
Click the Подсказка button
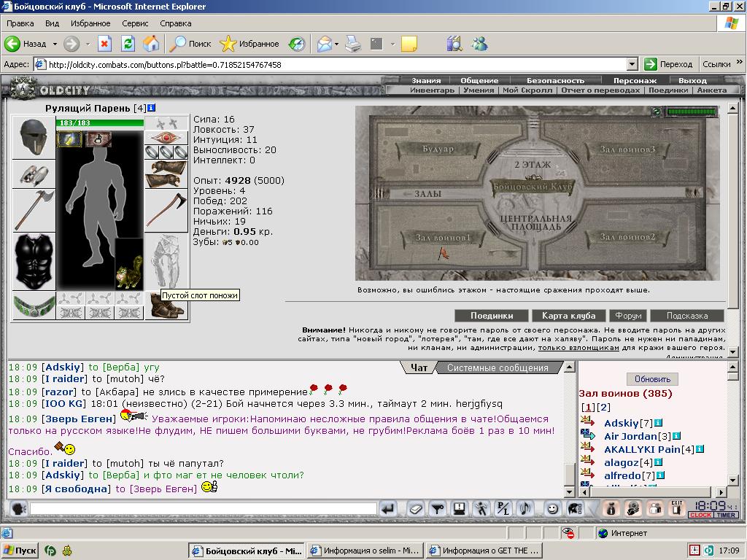tap(687, 316)
